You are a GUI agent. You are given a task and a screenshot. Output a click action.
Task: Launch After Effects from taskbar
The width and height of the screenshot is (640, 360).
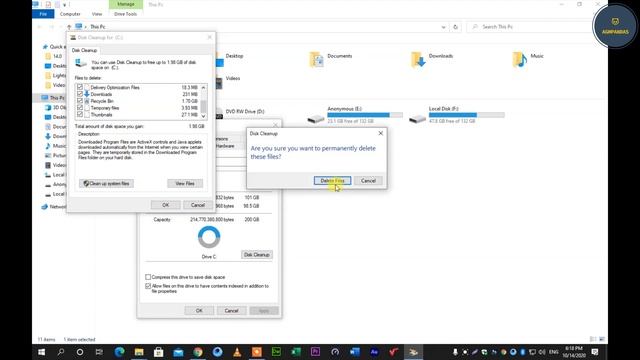tap(374, 352)
